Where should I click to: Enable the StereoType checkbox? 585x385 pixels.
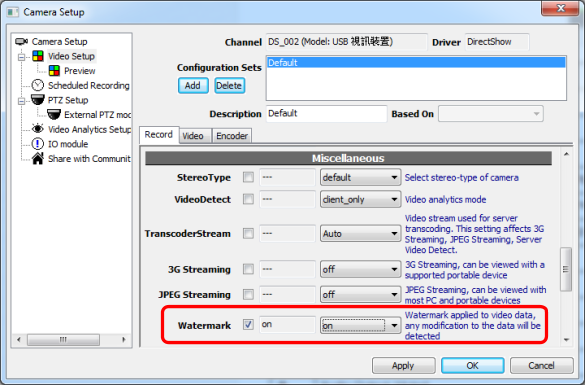click(248, 177)
